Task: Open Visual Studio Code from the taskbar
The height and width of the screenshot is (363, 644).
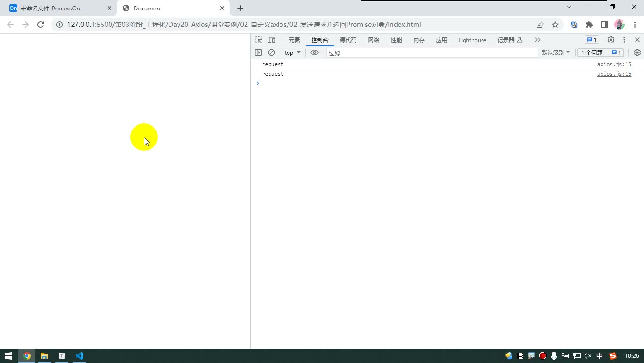Action: click(x=79, y=356)
